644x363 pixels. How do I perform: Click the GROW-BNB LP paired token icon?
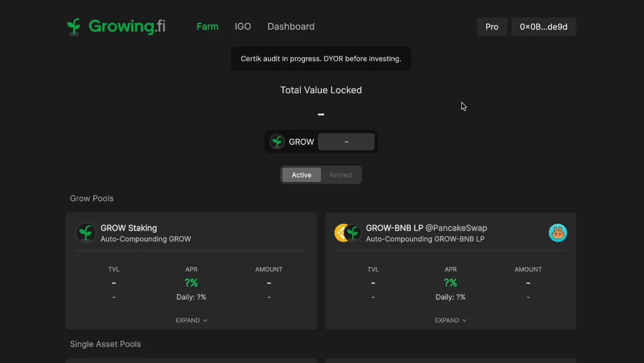coord(348,233)
